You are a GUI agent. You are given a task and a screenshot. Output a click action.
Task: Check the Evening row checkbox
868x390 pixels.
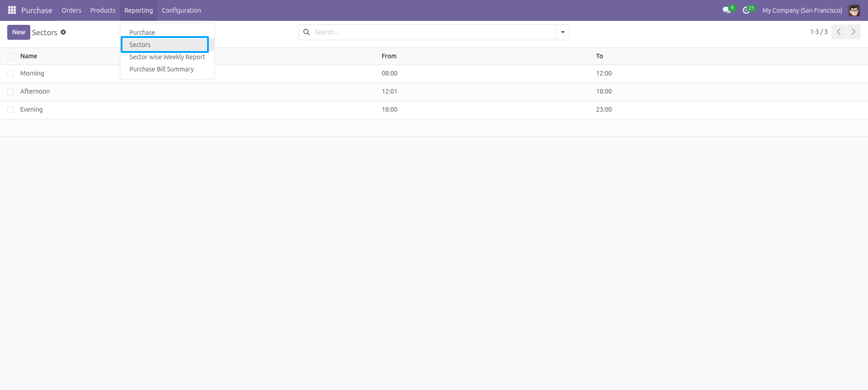click(x=10, y=110)
